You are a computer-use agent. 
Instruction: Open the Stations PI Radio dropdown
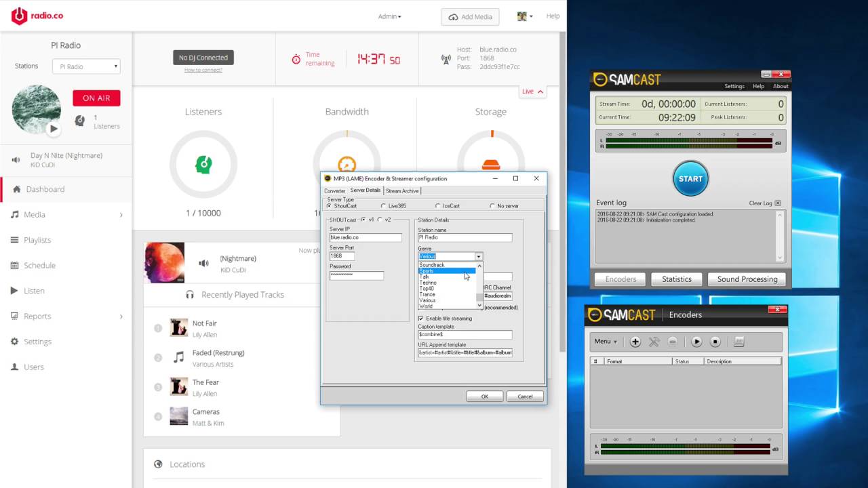pos(87,66)
